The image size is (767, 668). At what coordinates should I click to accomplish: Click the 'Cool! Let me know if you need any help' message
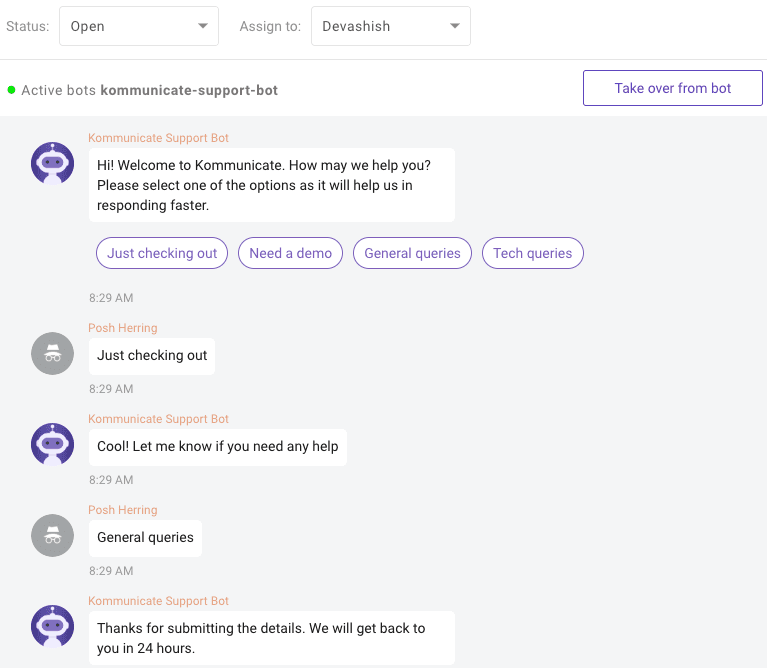pos(218,447)
